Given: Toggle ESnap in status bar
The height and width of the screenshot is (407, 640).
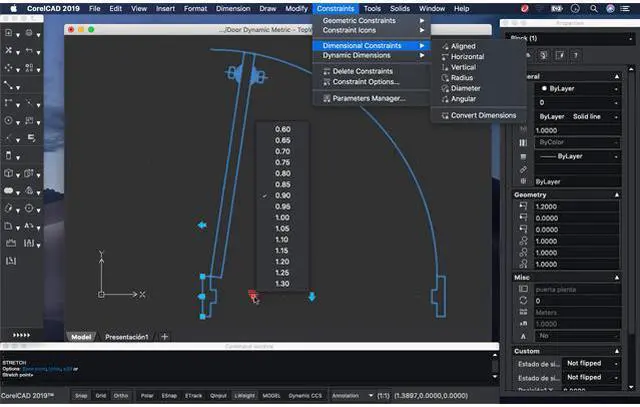Looking at the screenshot, I should (169, 396).
